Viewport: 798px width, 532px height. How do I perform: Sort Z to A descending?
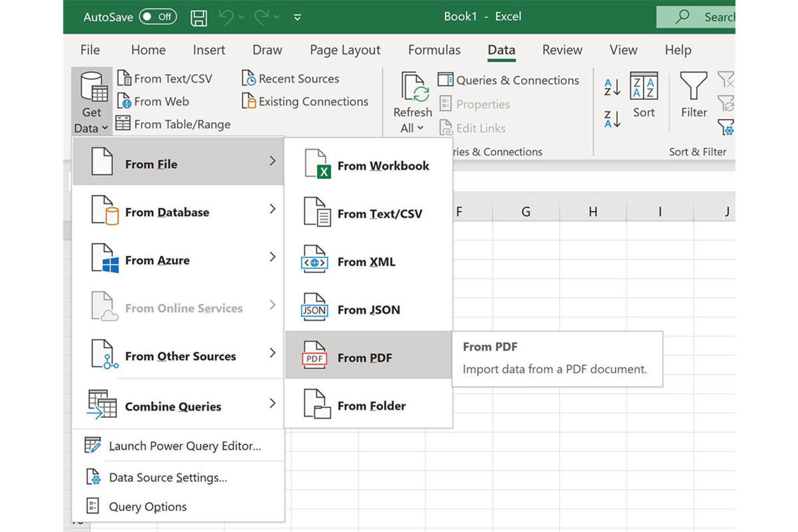click(x=612, y=119)
